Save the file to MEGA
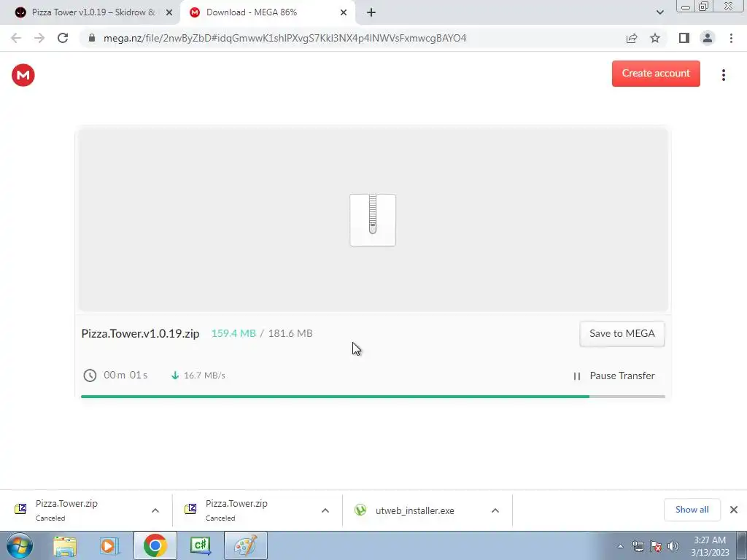 point(622,333)
